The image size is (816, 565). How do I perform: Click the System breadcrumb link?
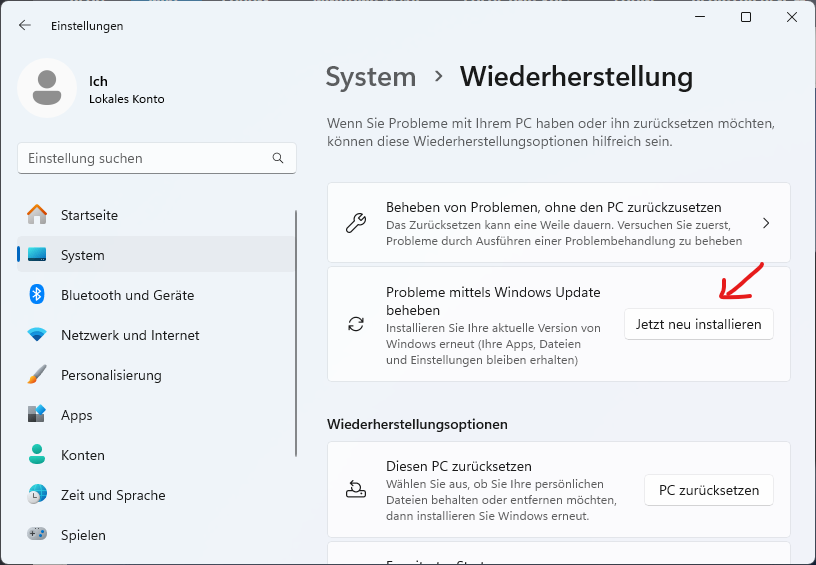(371, 77)
